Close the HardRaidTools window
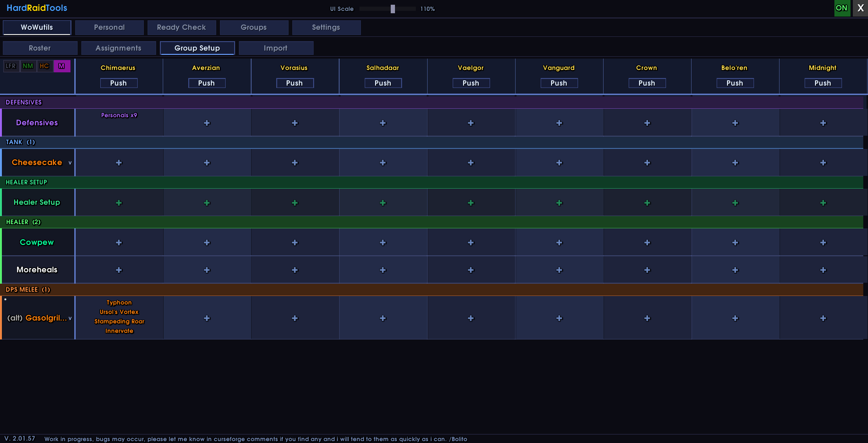Screen dimensions: 868x443 pyautogui.click(x=860, y=8)
